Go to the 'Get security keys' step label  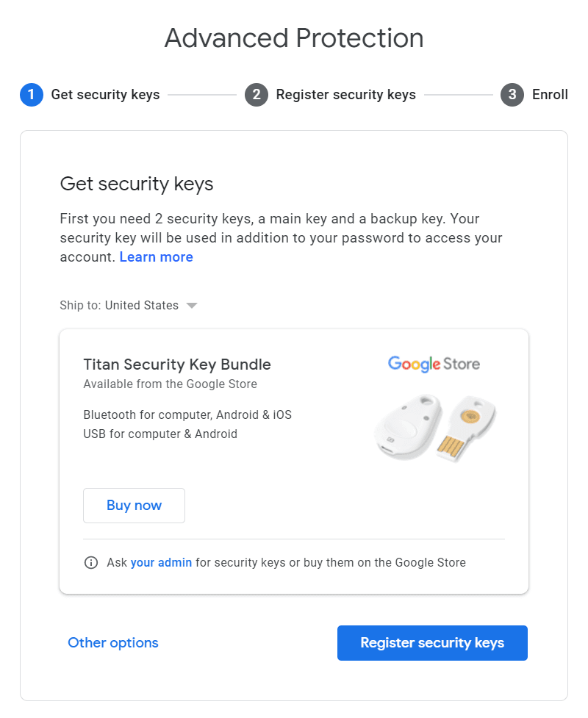105,95
